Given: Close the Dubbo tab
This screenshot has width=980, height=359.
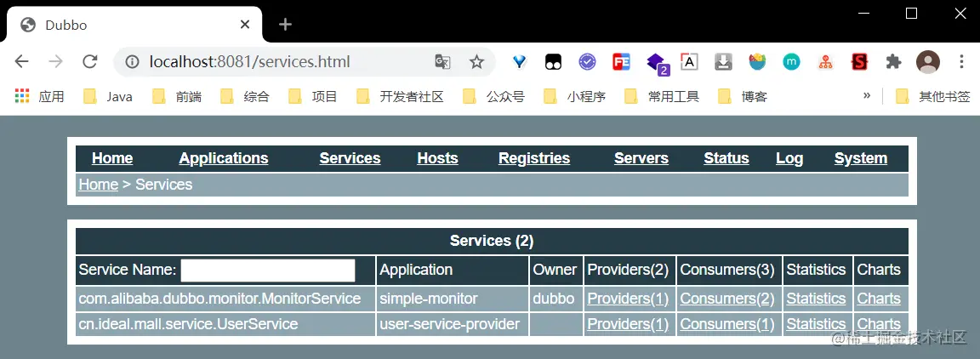Looking at the screenshot, I should [x=245, y=25].
